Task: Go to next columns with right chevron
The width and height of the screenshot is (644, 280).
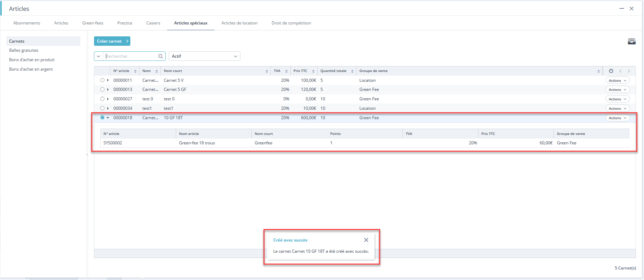Action: [x=629, y=71]
